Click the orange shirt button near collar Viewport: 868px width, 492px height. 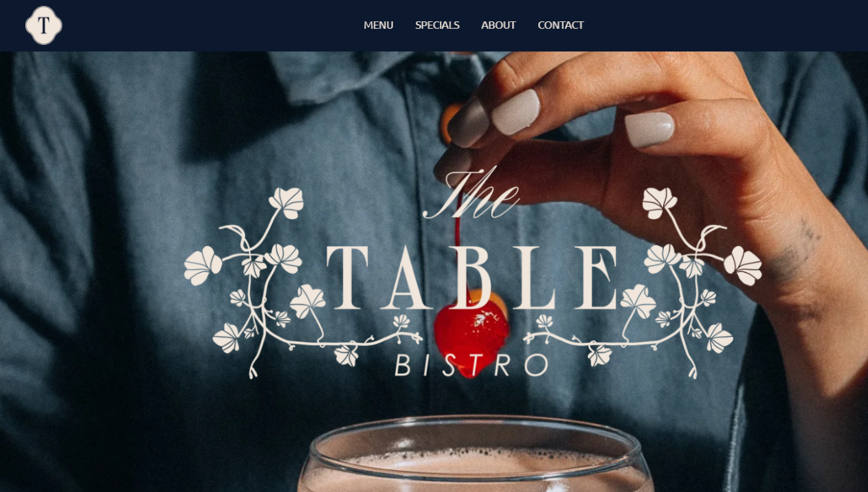(449, 124)
